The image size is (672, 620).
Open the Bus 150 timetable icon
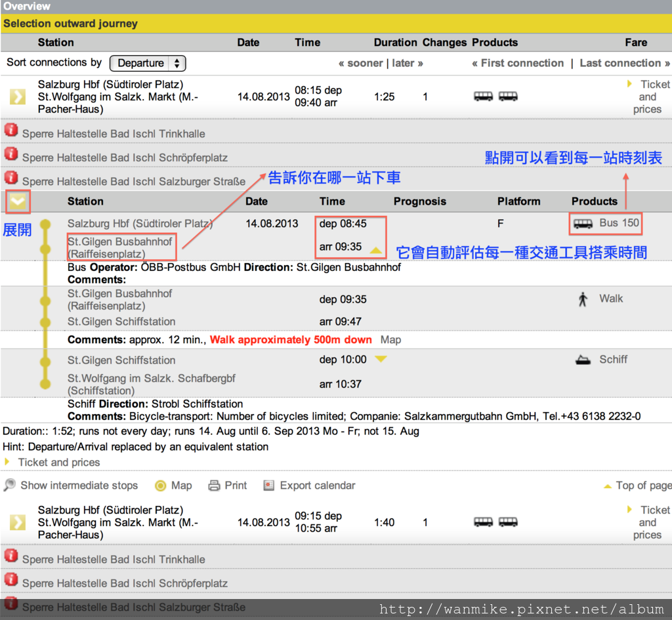click(x=583, y=223)
